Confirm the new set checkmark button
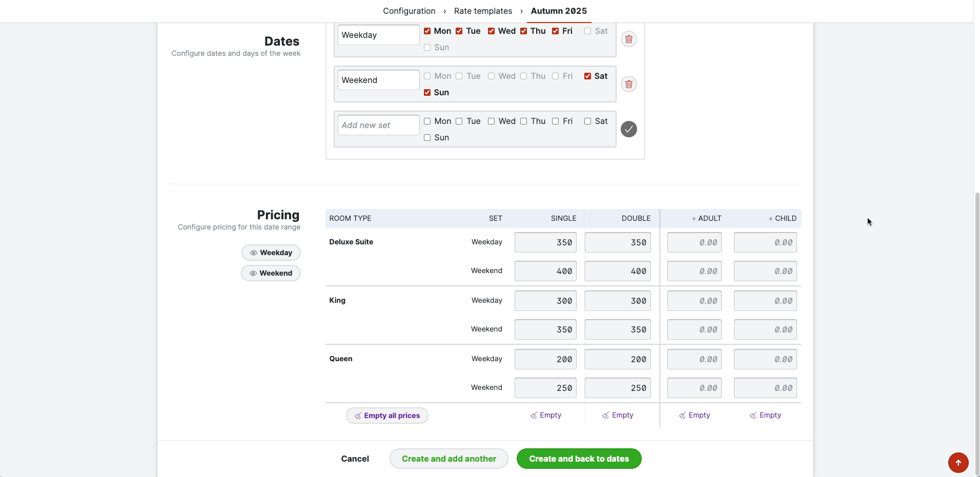Image resolution: width=980 pixels, height=477 pixels. [629, 129]
